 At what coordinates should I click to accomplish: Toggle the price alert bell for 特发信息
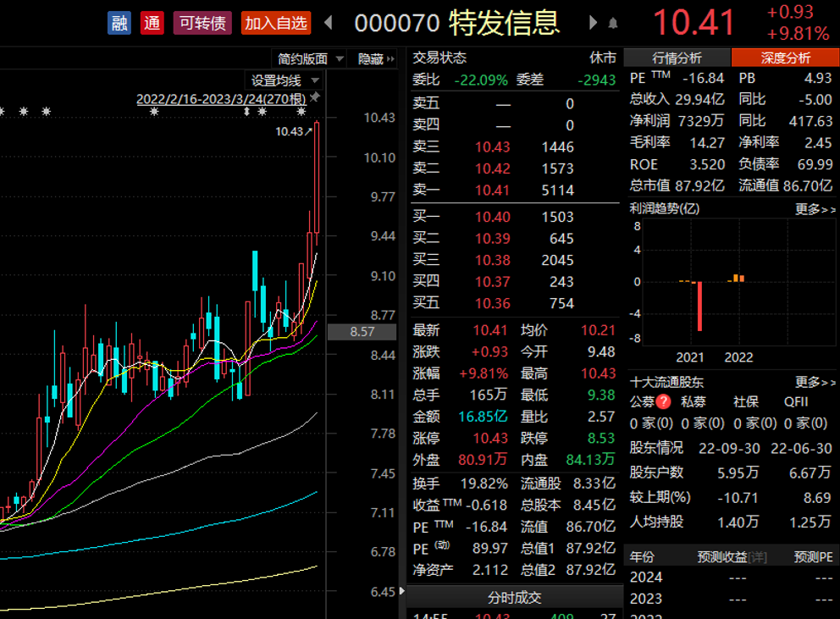coord(612,21)
